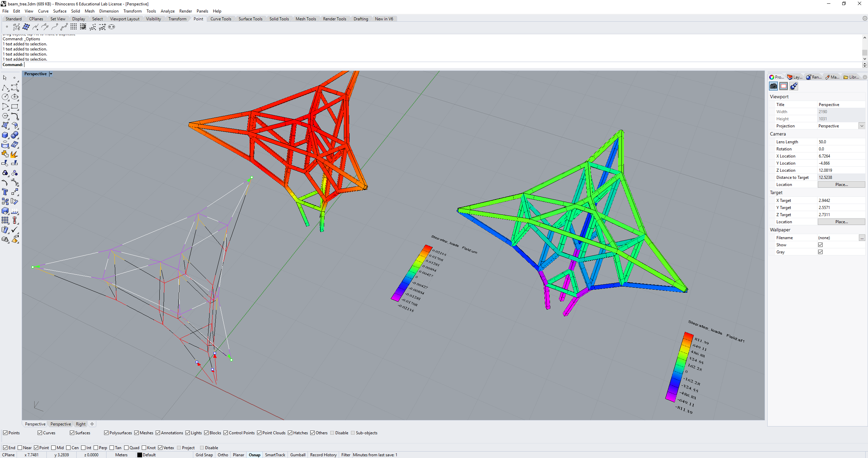Image resolution: width=868 pixels, height=458 pixels.
Task: Select the polyline tool
Action: (5, 87)
